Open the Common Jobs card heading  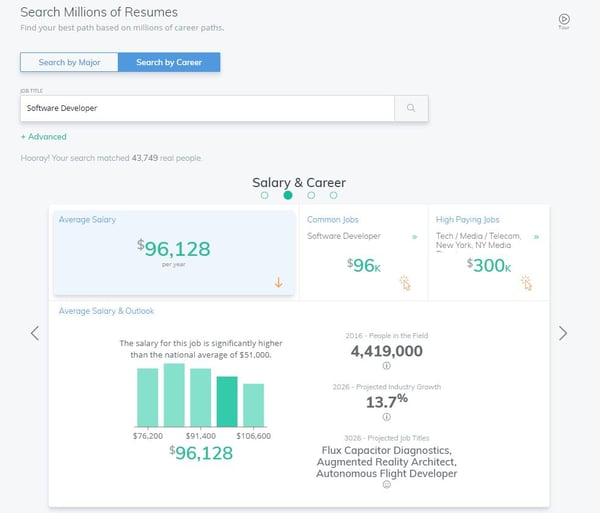(333, 220)
